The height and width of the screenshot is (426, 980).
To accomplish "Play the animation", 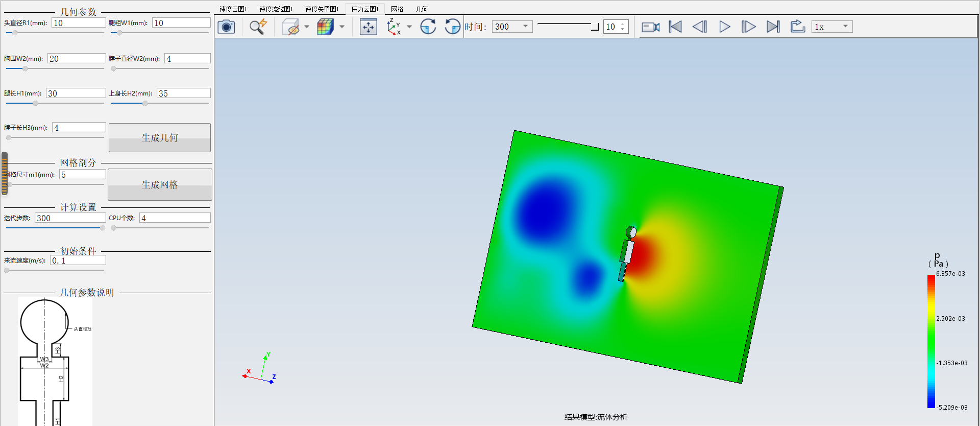I will 724,27.
